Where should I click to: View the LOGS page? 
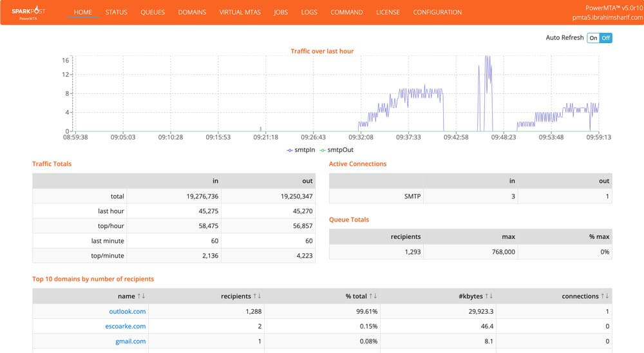click(x=309, y=12)
